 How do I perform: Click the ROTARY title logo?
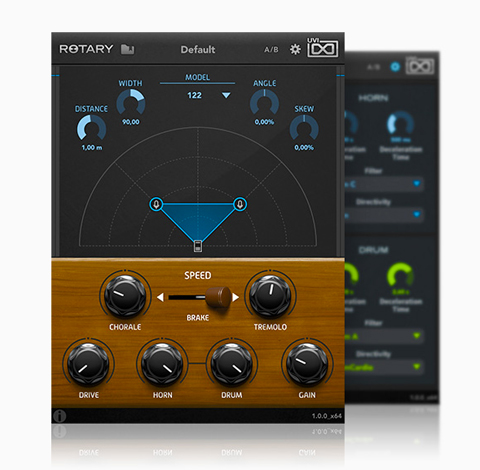tap(86, 49)
